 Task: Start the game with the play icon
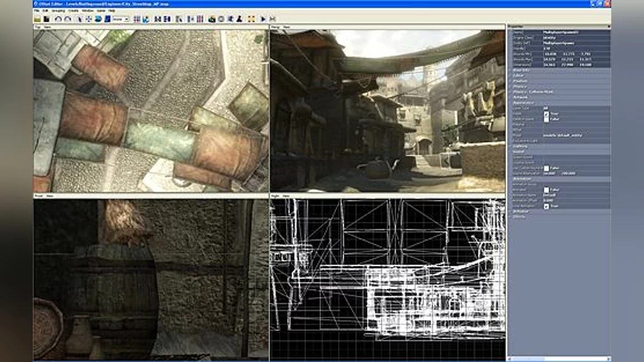(x=263, y=19)
